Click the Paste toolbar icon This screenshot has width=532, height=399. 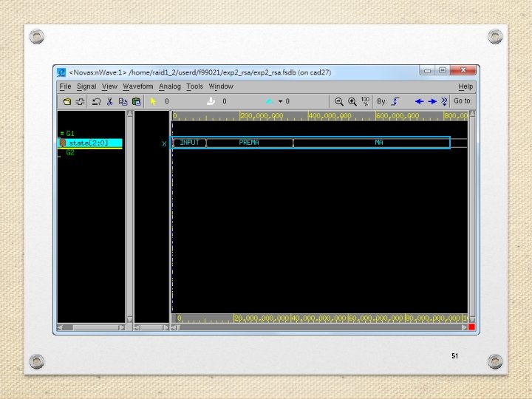coord(136,101)
